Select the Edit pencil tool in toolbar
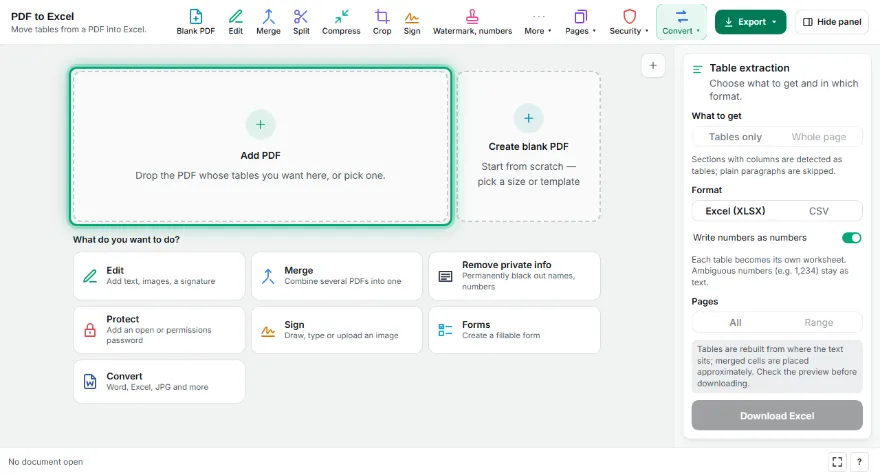Image resolution: width=880 pixels, height=475 pixels. pyautogui.click(x=236, y=22)
